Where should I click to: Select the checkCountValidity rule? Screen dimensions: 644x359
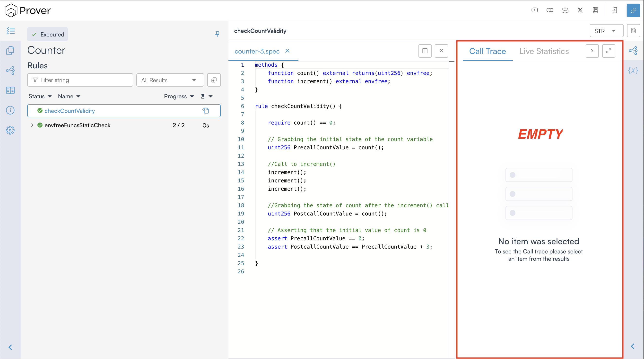pyautogui.click(x=70, y=111)
